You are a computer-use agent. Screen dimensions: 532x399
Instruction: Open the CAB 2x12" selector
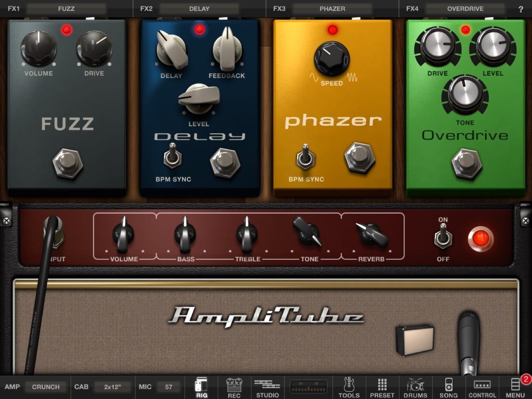pos(112,387)
